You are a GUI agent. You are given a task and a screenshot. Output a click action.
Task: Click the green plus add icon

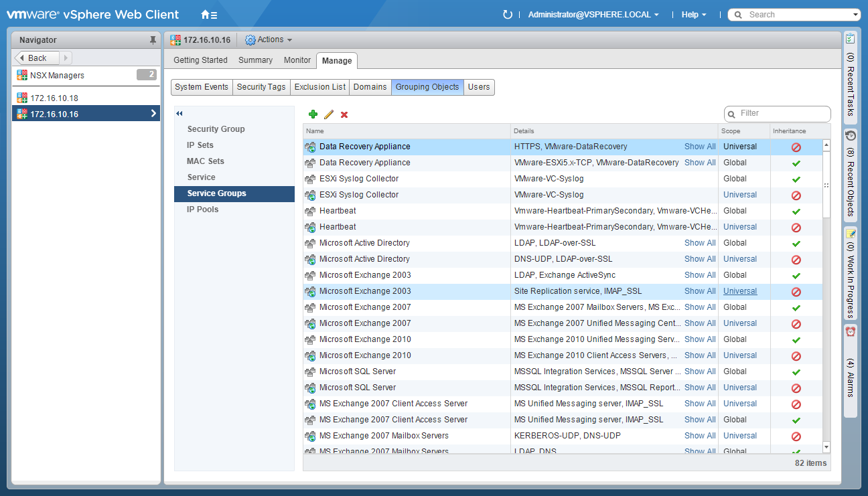point(313,114)
